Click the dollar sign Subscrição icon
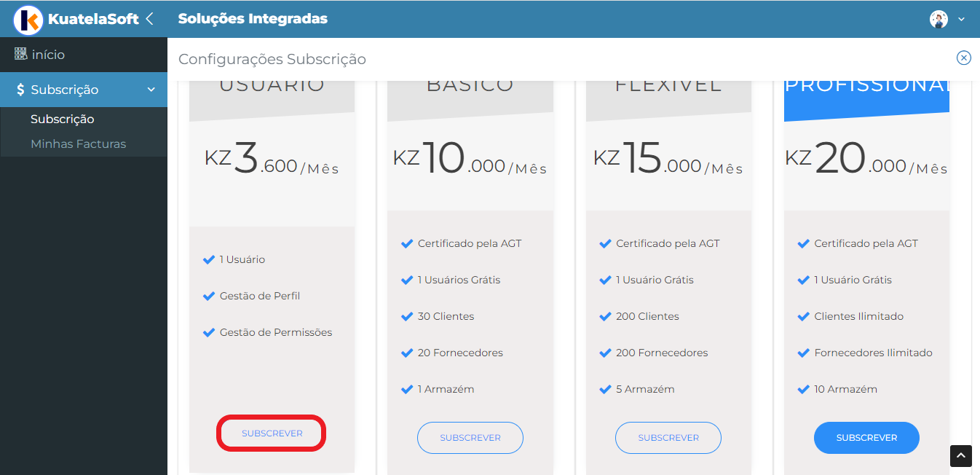This screenshot has height=475, width=980. pyautogui.click(x=20, y=90)
